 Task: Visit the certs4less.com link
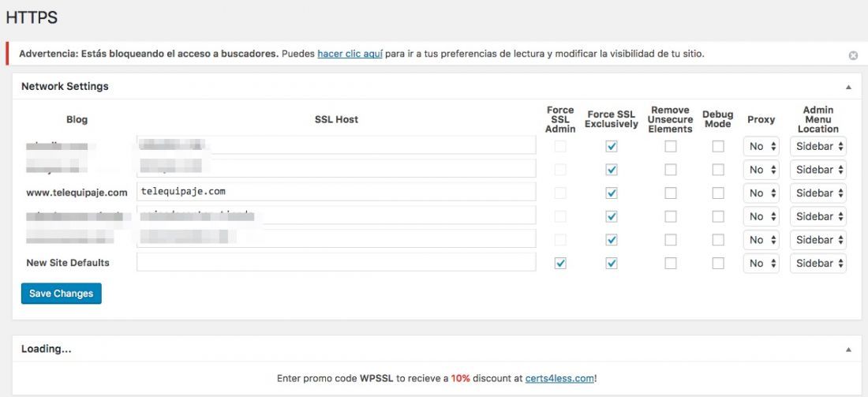coord(559,379)
